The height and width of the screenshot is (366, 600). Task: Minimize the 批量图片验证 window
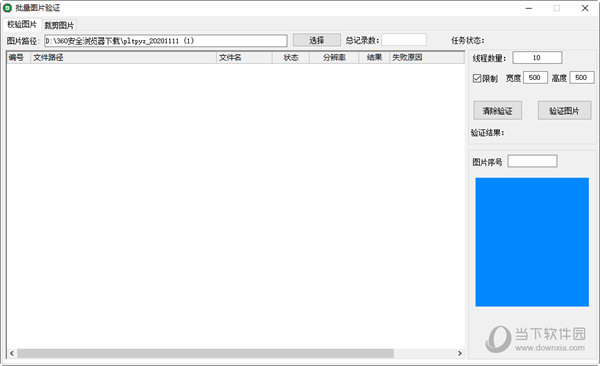(529, 8)
